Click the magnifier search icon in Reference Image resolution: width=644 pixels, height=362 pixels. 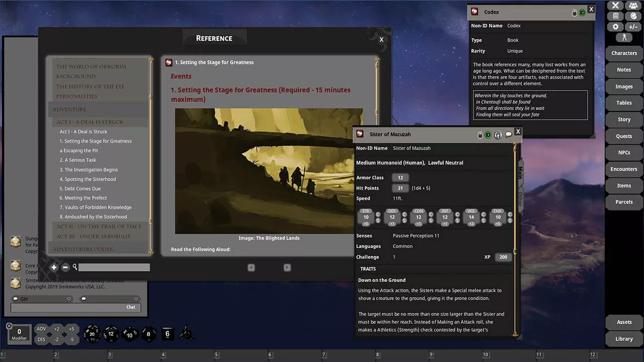tap(75, 267)
